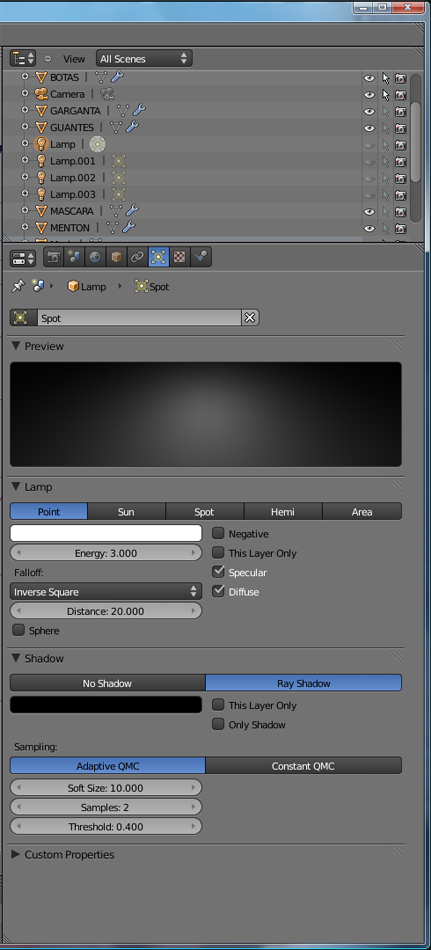431x950 pixels.
Task: Toggle selectability of Lamp.003 object
Action: tap(386, 195)
